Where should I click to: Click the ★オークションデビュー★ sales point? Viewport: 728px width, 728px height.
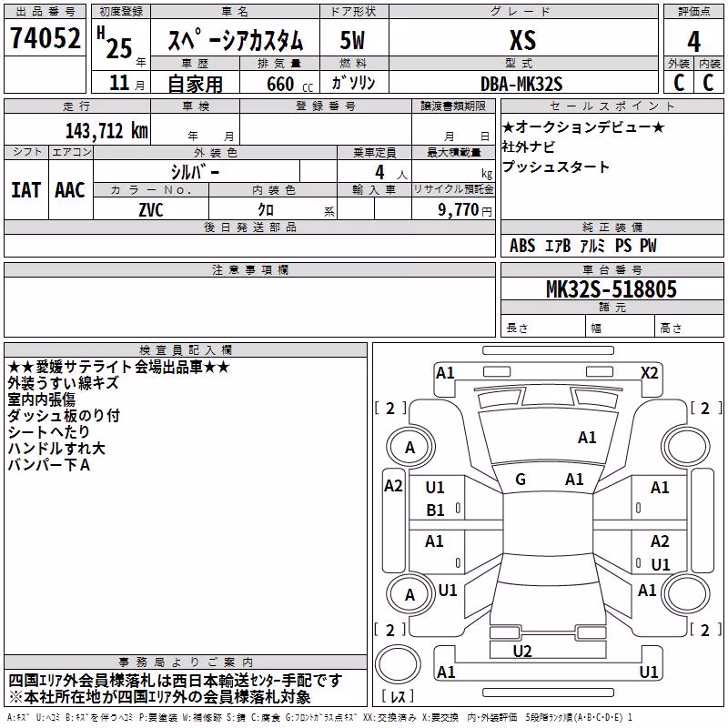click(x=583, y=126)
